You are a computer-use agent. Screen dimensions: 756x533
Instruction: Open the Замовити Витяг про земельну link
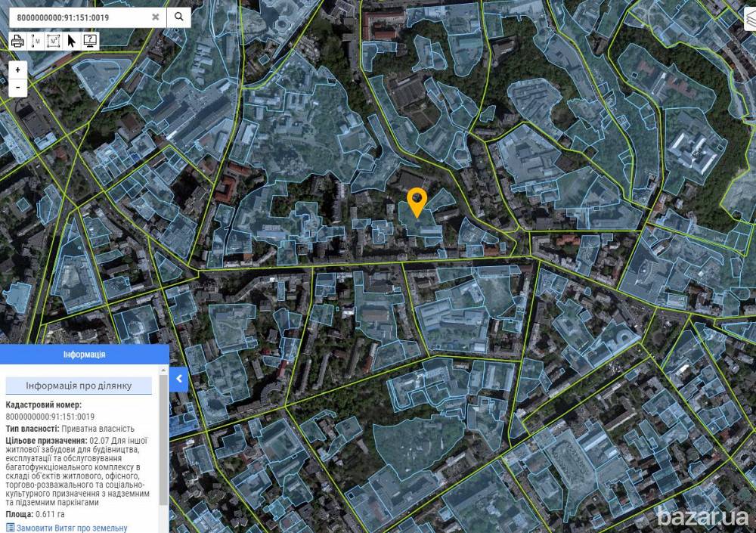pos(72,528)
